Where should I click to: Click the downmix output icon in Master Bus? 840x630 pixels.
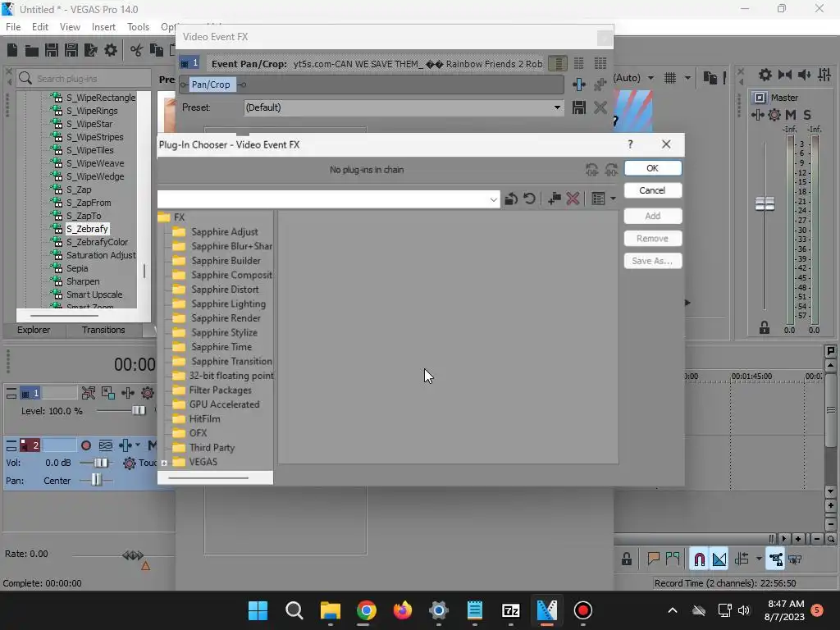(x=785, y=75)
